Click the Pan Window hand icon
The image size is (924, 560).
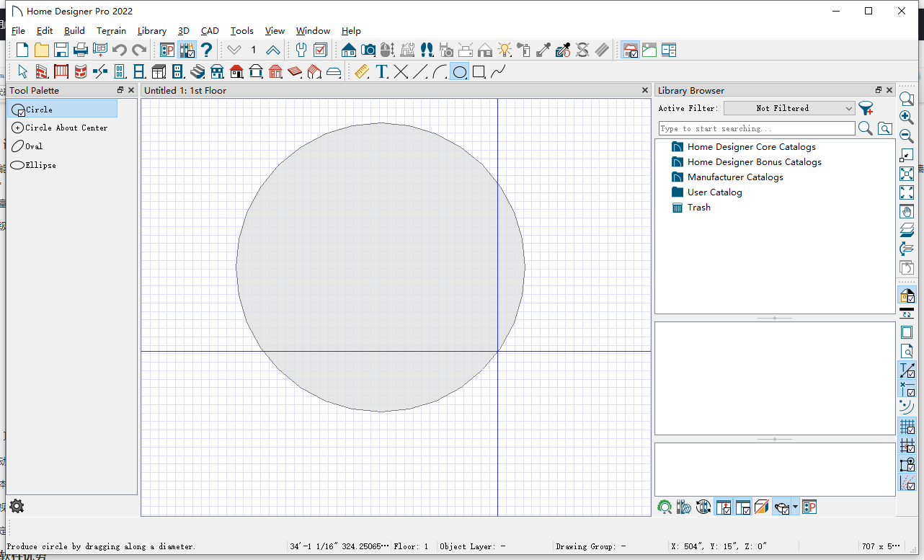point(907,212)
